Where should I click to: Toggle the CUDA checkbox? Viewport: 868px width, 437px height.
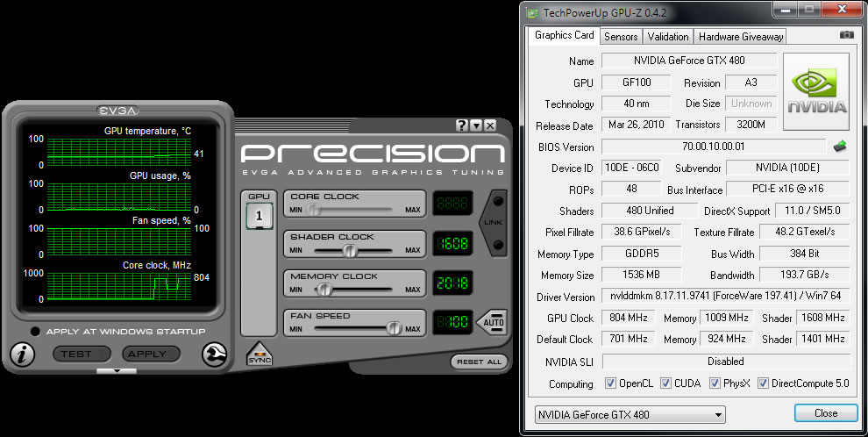point(666,383)
